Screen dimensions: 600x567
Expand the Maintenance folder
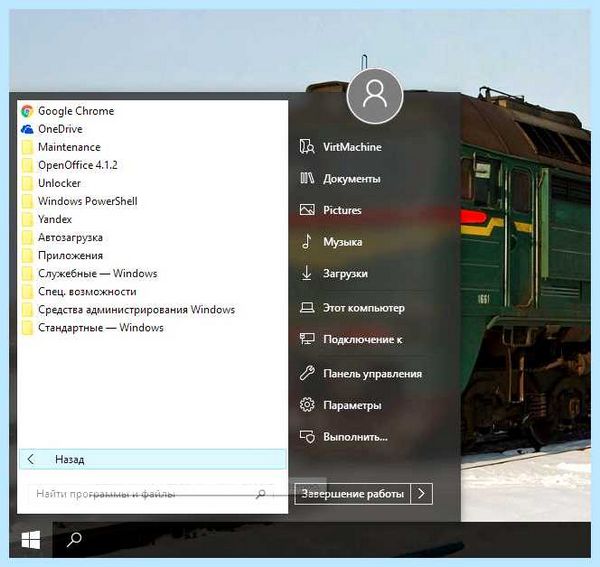pyautogui.click(x=152, y=147)
